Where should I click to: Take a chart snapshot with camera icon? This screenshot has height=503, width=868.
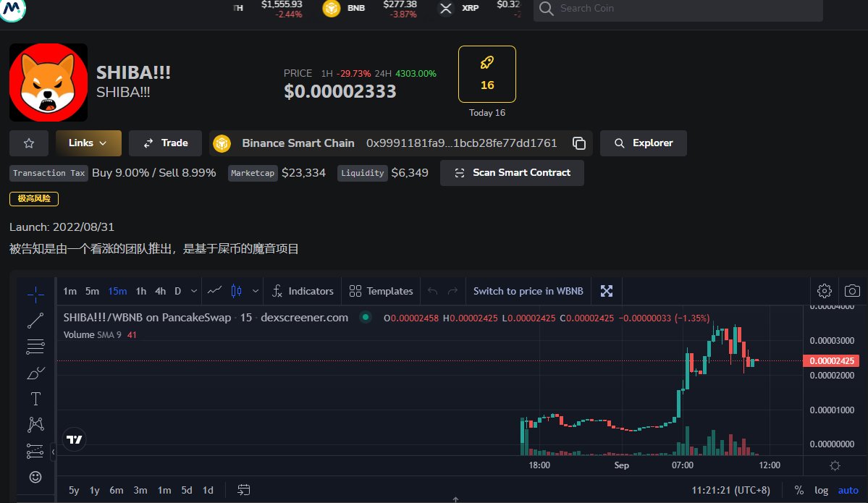coord(852,291)
